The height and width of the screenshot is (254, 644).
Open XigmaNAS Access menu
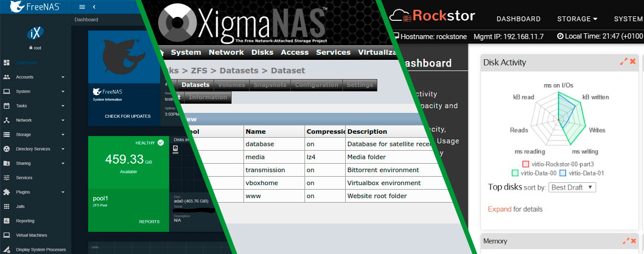point(294,52)
